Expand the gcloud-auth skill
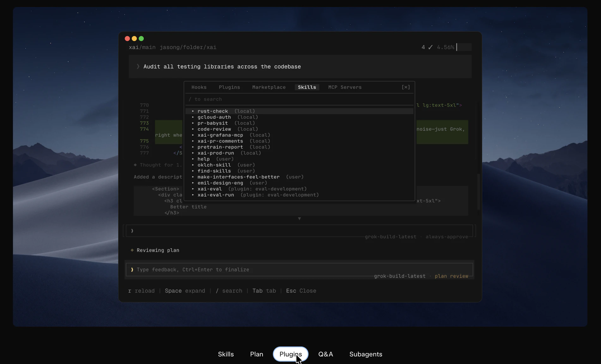This screenshot has height=364, width=601. (x=299, y=117)
